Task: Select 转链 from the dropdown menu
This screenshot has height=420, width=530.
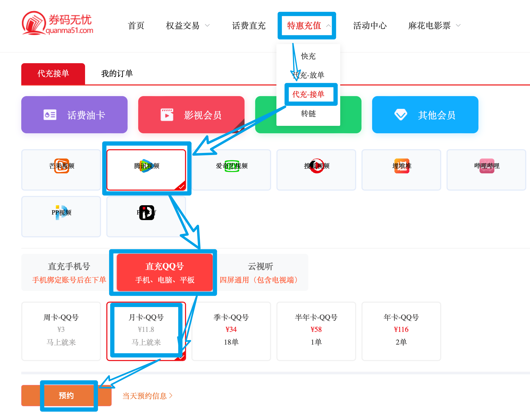Action: [308, 113]
